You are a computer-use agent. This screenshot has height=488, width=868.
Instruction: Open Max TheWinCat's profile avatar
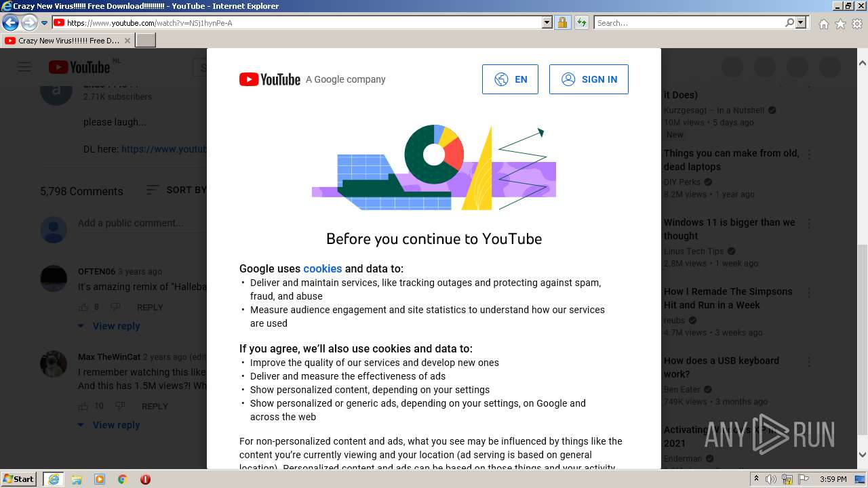click(x=54, y=364)
